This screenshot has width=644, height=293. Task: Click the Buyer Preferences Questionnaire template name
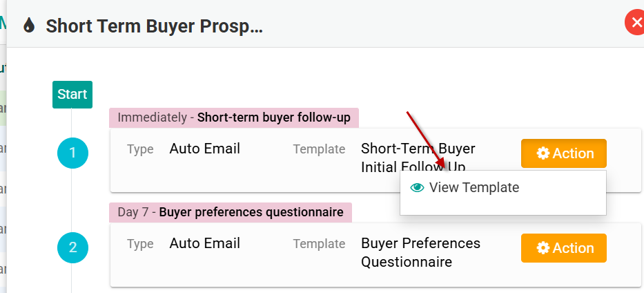pos(420,252)
